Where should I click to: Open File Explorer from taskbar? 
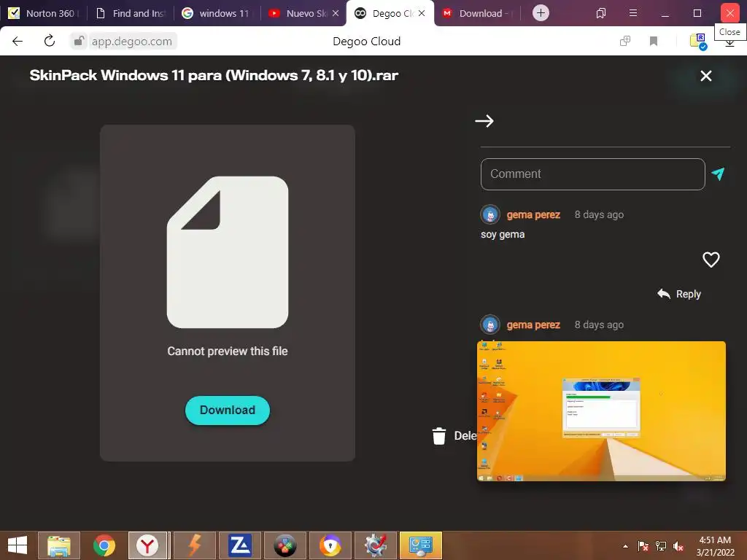pos(58,545)
